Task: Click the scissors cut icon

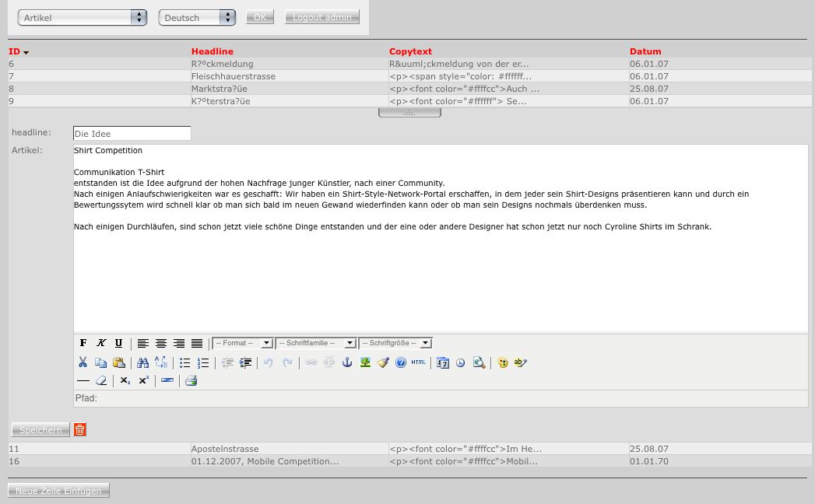Action: pyautogui.click(x=83, y=362)
